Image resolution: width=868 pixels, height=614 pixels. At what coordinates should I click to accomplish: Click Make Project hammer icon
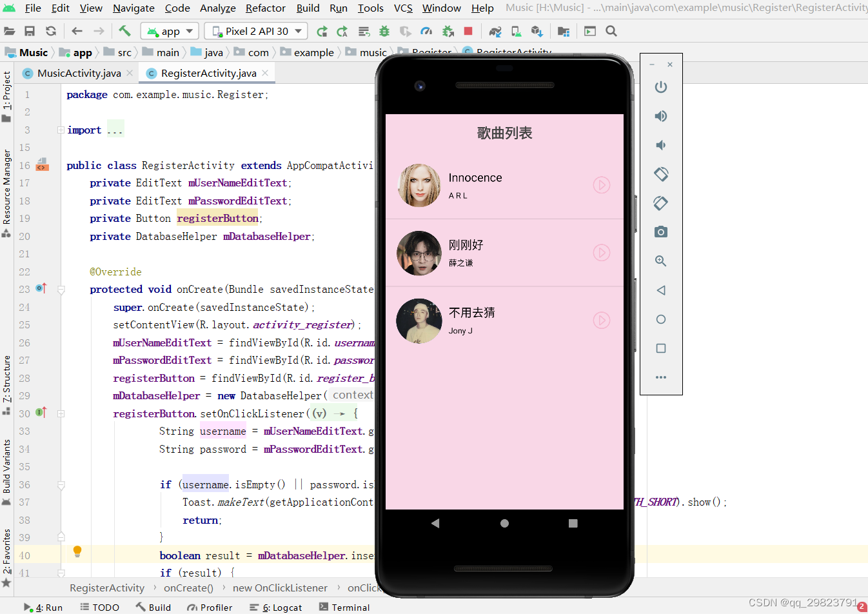pos(124,31)
